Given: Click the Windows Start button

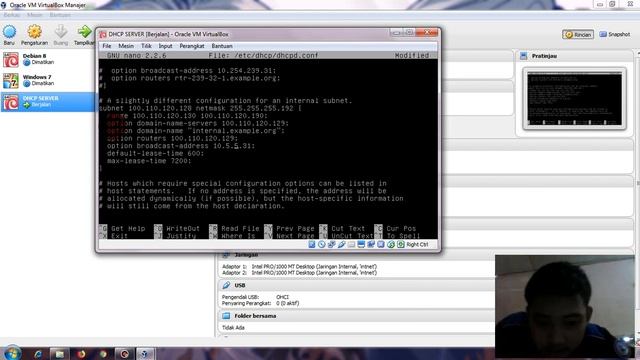Looking at the screenshot, I should (x=12, y=353).
